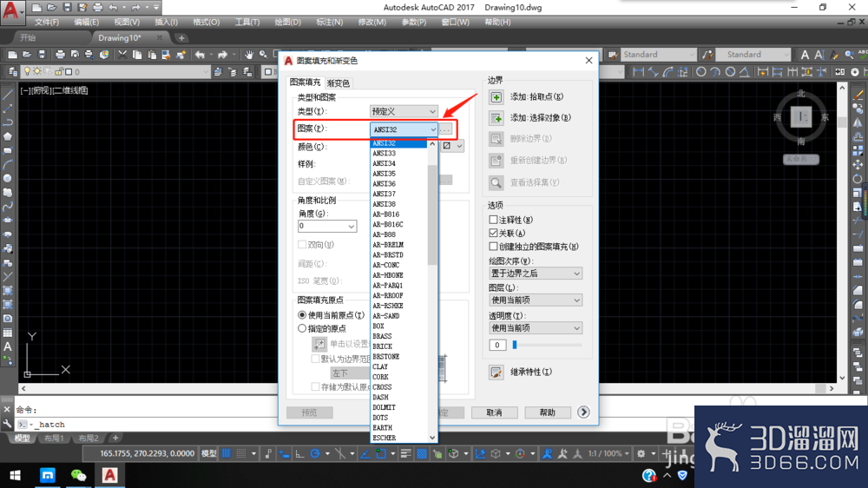
Task: Toggle polar tracking in status bar
Action: pyautogui.click(x=315, y=453)
